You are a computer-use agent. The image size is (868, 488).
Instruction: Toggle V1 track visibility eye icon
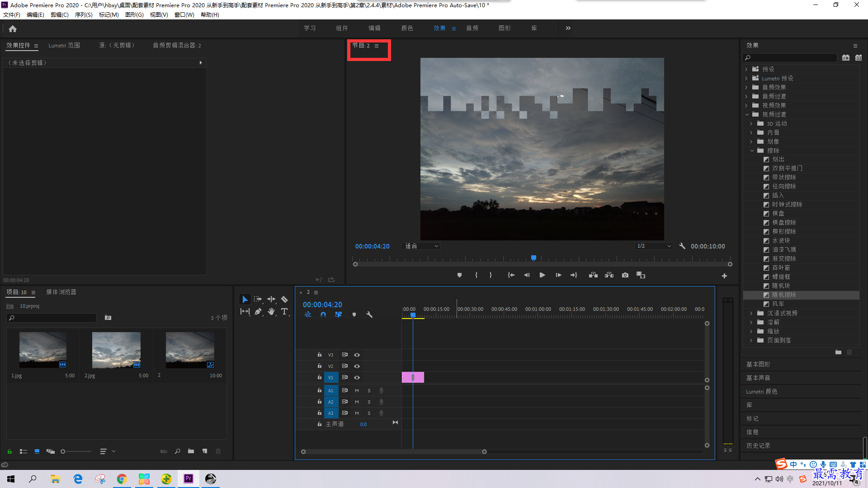click(x=357, y=377)
